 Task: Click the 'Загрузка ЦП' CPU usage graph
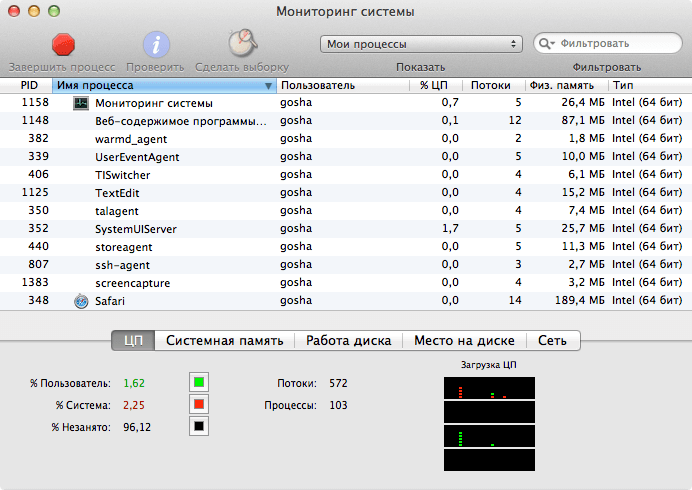pos(489,424)
